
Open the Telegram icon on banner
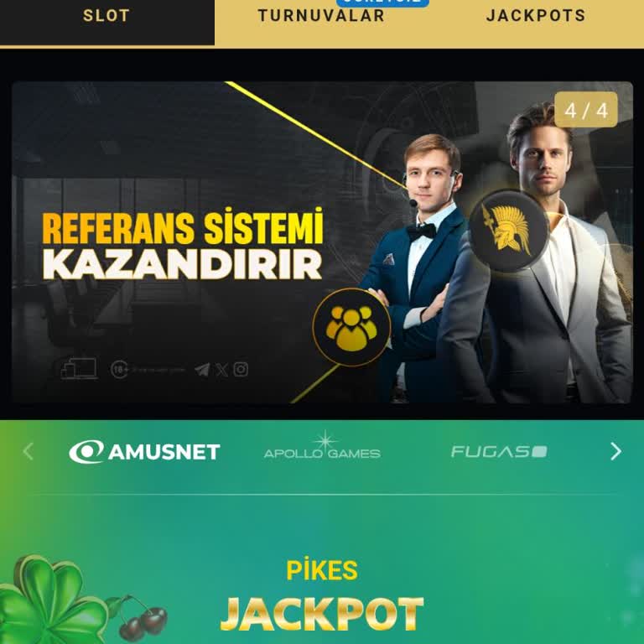[x=201, y=370]
